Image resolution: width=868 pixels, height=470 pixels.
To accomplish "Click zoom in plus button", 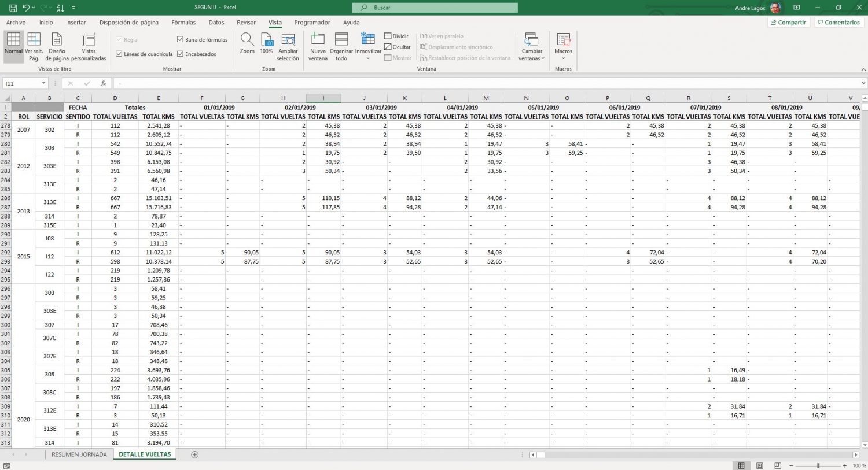I will [x=845, y=465].
